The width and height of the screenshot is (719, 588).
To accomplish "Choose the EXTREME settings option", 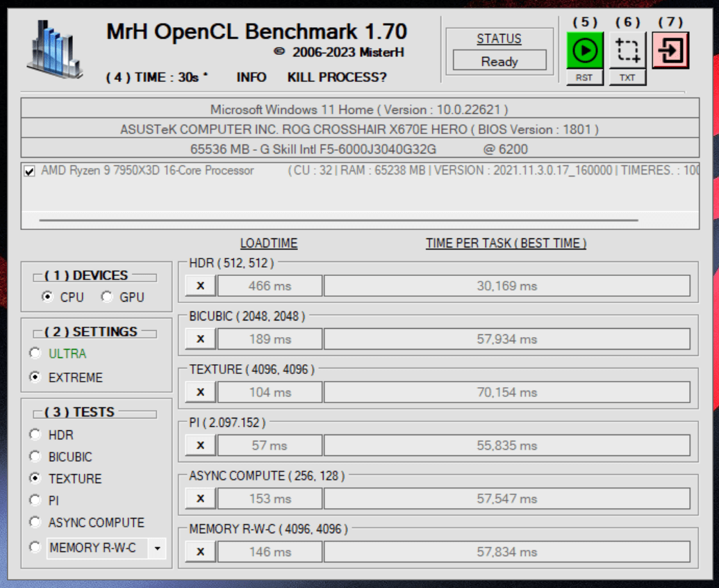I will 35,377.
